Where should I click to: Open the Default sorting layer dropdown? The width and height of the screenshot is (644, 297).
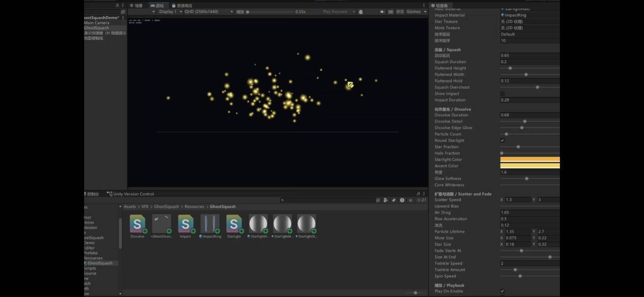[530, 34]
